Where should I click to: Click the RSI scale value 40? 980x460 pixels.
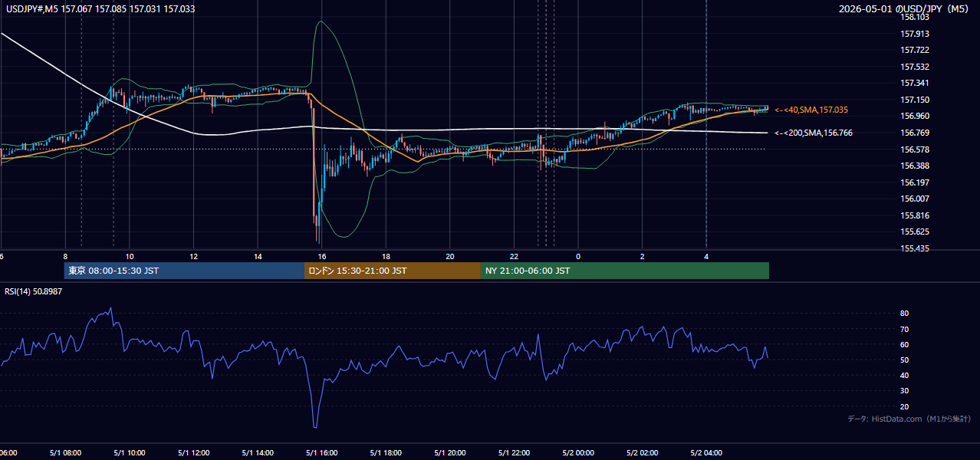[904, 375]
